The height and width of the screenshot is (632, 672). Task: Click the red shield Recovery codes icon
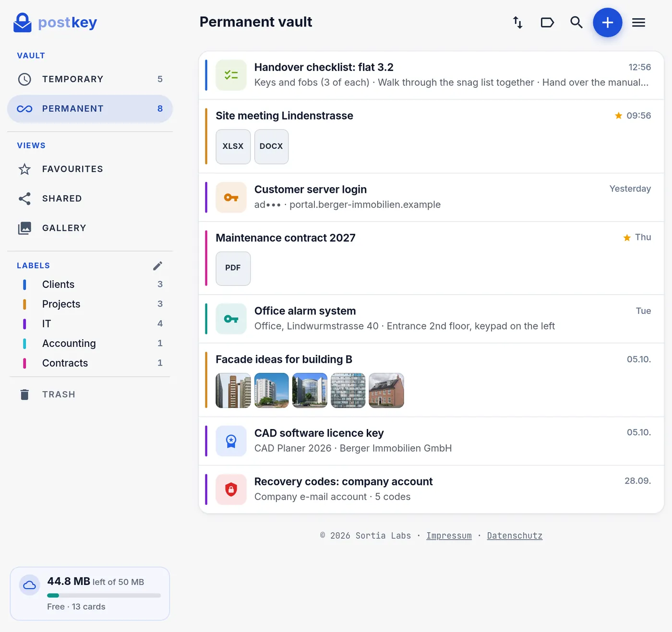coord(231,489)
